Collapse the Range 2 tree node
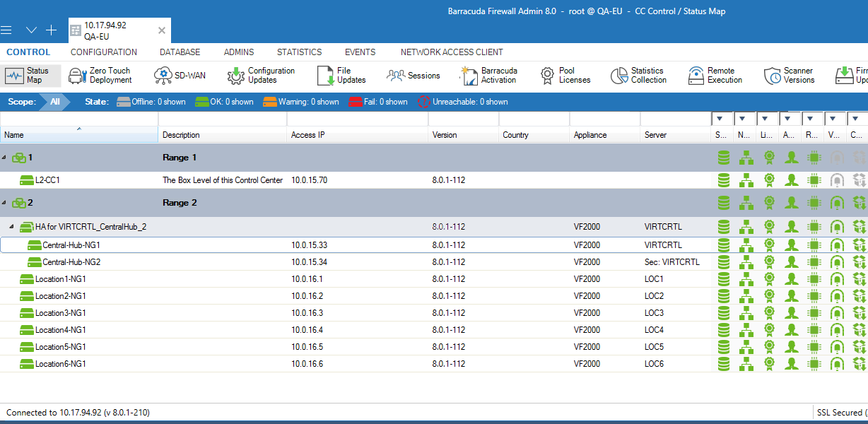Screen dimensions: 868x424 point(4,203)
